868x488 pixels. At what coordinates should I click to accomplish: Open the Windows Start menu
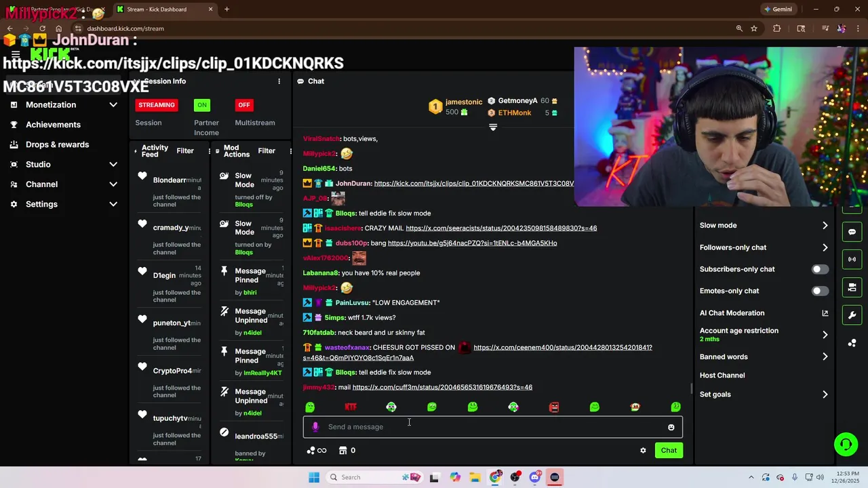point(314,477)
